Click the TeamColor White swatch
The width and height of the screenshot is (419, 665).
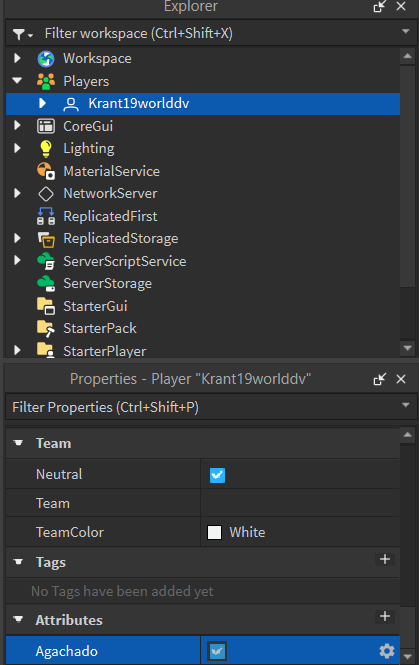tap(214, 532)
